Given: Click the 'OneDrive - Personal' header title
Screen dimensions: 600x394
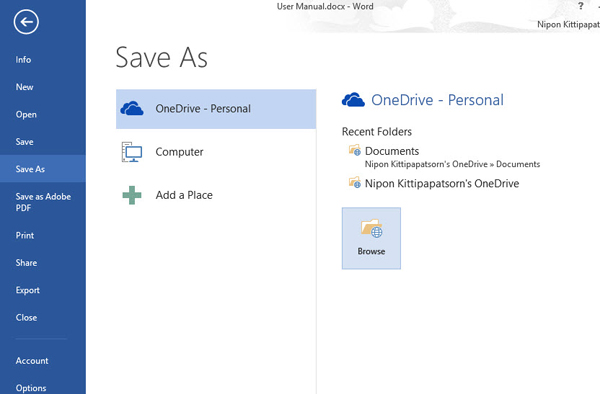Looking at the screenshot, I should coord(437,100).
